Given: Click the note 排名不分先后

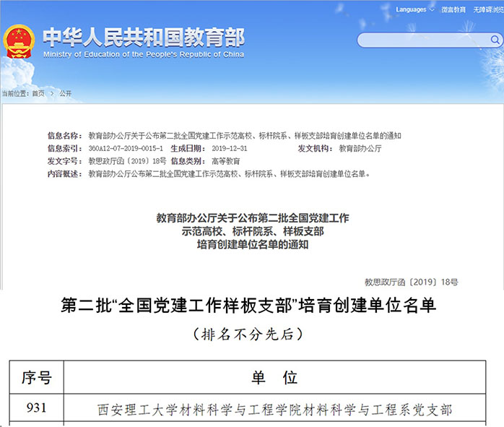Looking at the screenshot, I should pos(248,335).
